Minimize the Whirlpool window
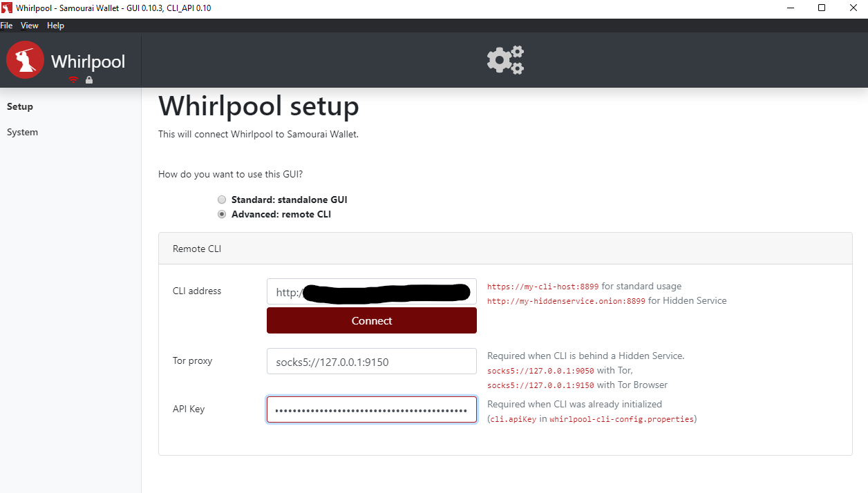Screen dimensions: 868x493 tap(790, 8)
